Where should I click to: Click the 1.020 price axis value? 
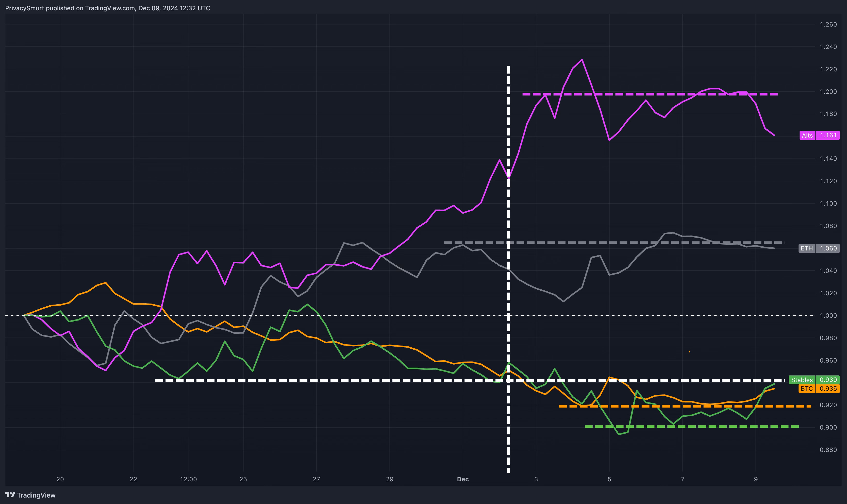tap(828, 293)
